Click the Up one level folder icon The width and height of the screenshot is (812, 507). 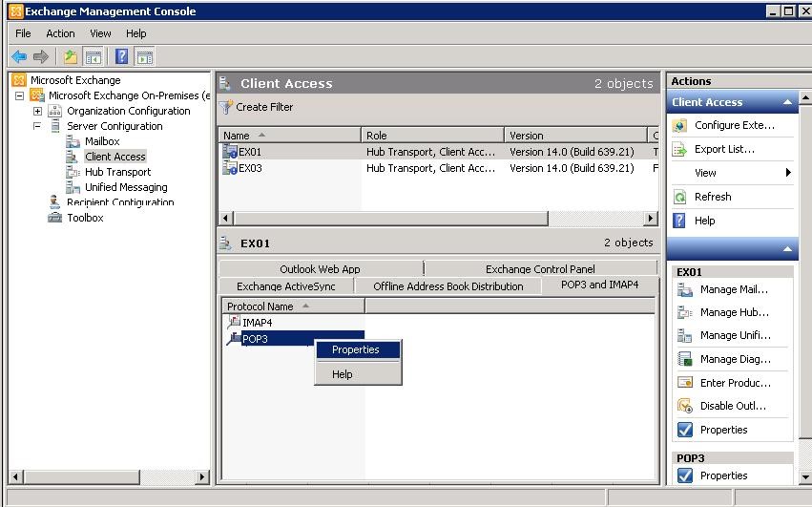tap(71, 56)
